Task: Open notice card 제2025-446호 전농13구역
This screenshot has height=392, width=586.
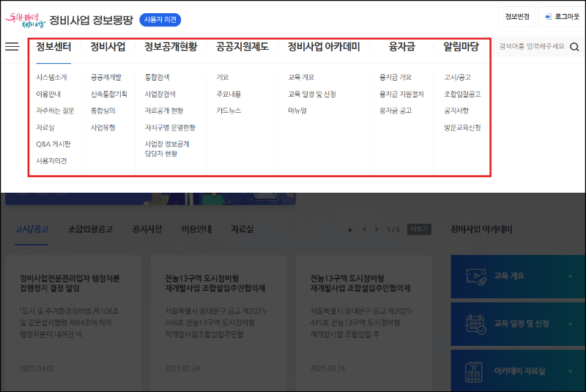Action: pyautogui.click(x=218, y=323)
